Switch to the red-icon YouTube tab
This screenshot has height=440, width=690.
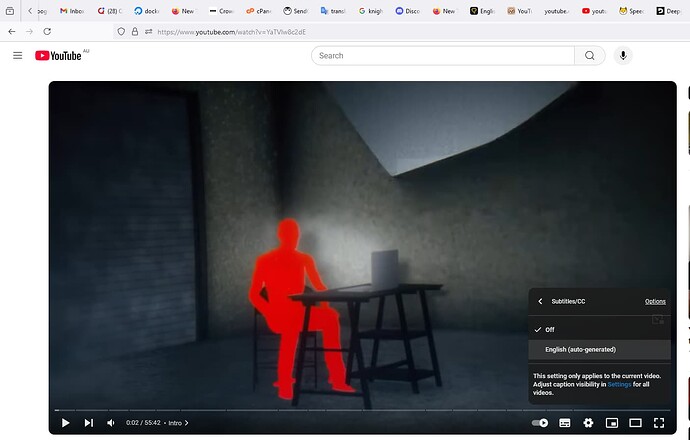click(x=595, y=11)
